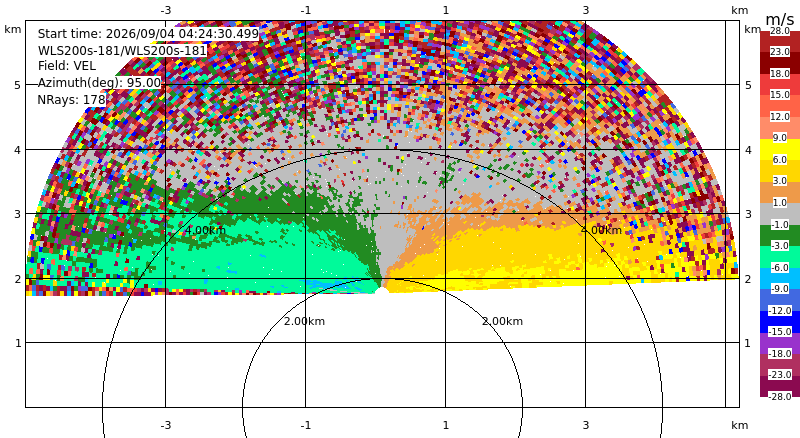
Task: Click the Azimuth(deg): 95.00 label
Action: pyautogui.click(x=99, y=83)
